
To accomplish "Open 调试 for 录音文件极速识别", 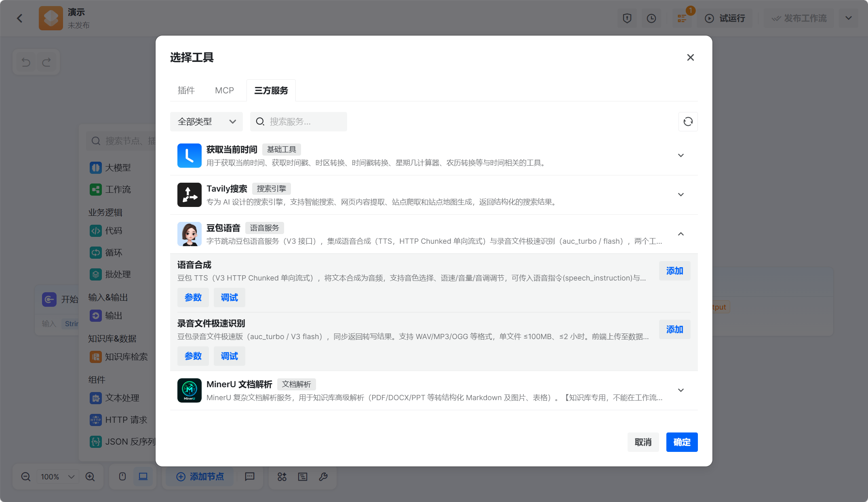I will [x=230, y=356].
